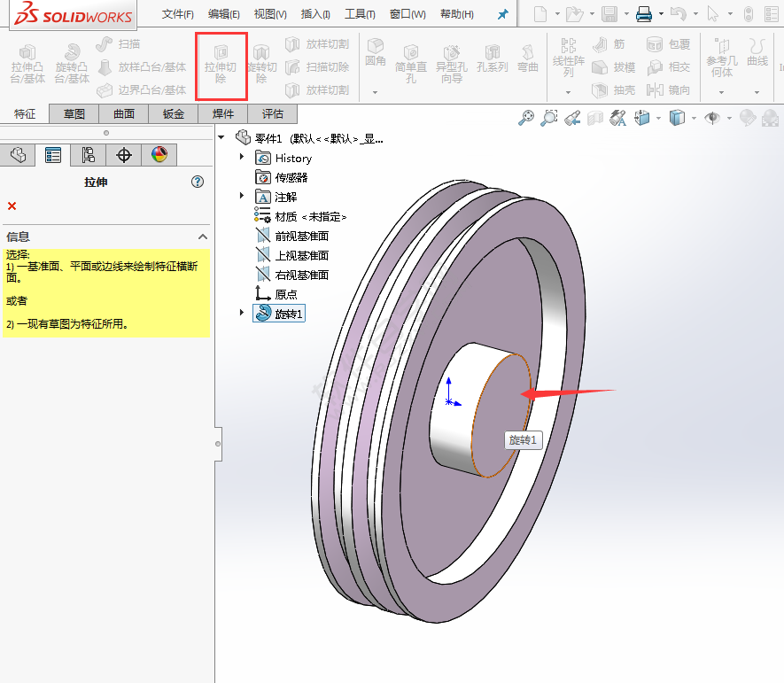
Task: Click the Curves (曲线) tool
Action: pyautogui.click(x=757, y=53)
